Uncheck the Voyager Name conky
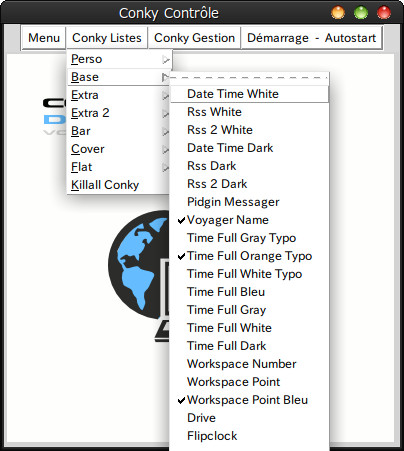Viewport: 404px width, 451px height. [x=249, y=220]
